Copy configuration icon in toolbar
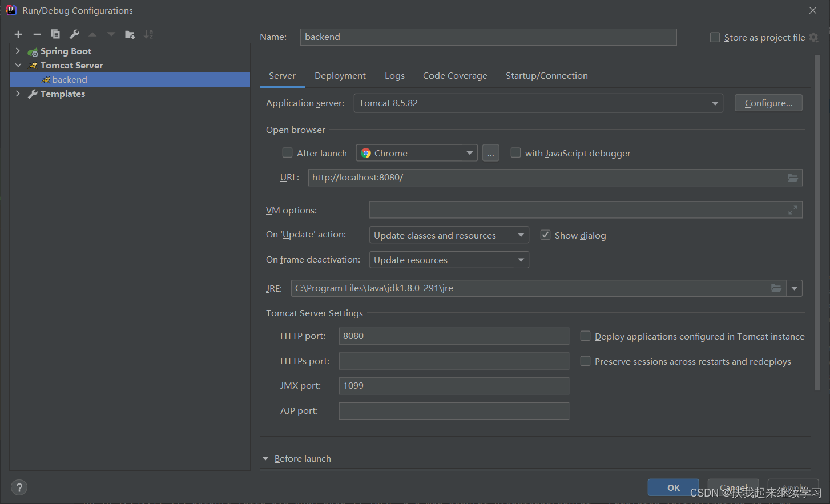Viewport: 830px width, 504px height. coord(55,34)
